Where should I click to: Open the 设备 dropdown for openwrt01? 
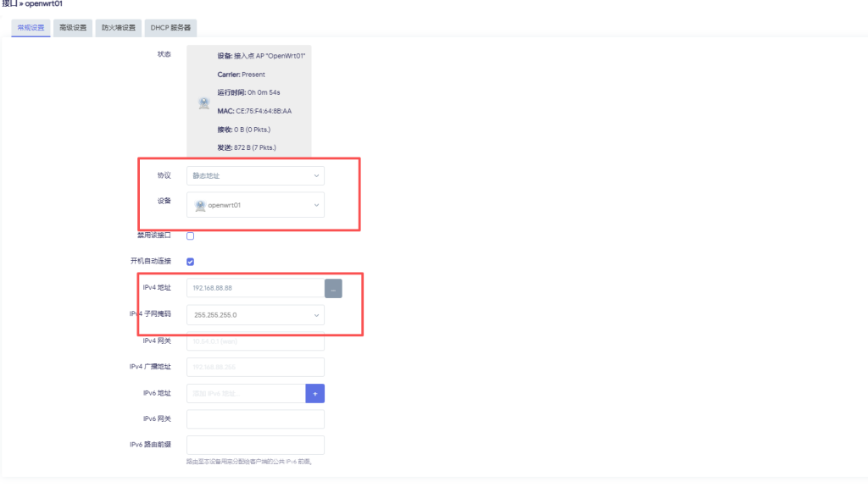(x=254, y=204)
